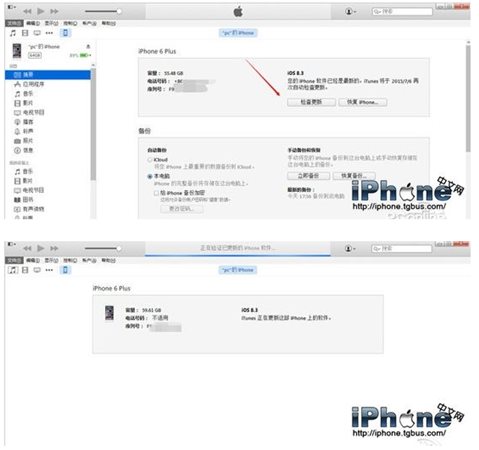The height and width of the screenshot is (450, 479).
Task: Select the 本电脑 (This computer) backup radio button
Action: (150, 176)
